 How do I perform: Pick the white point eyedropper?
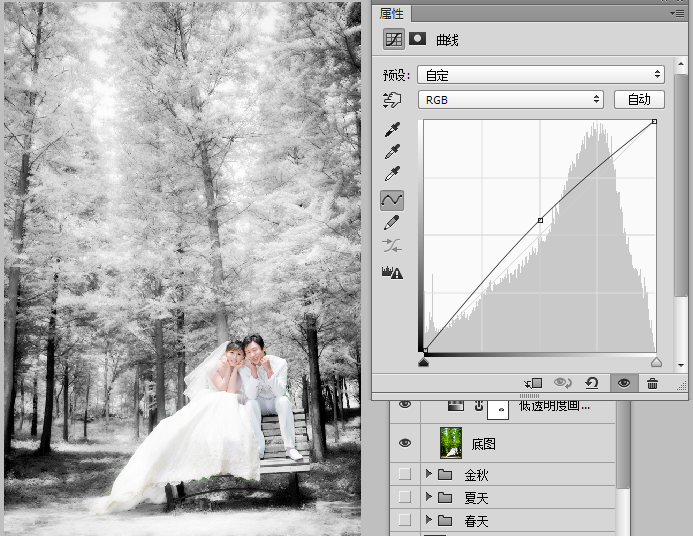click(392, 174)
